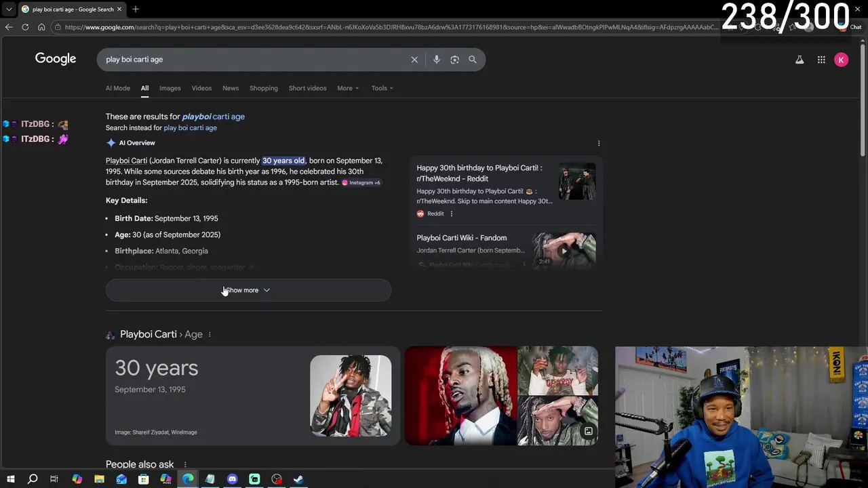Open Google Lens image search
Image resolution: width=868 pixels, height=488 pixels.
click(454, 60)
